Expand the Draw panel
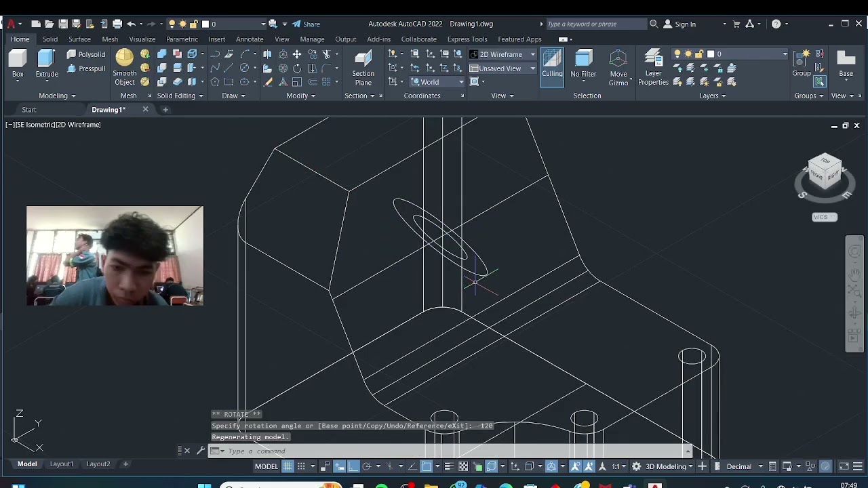The height and width of the screenshot is (488, 868). 233,96
